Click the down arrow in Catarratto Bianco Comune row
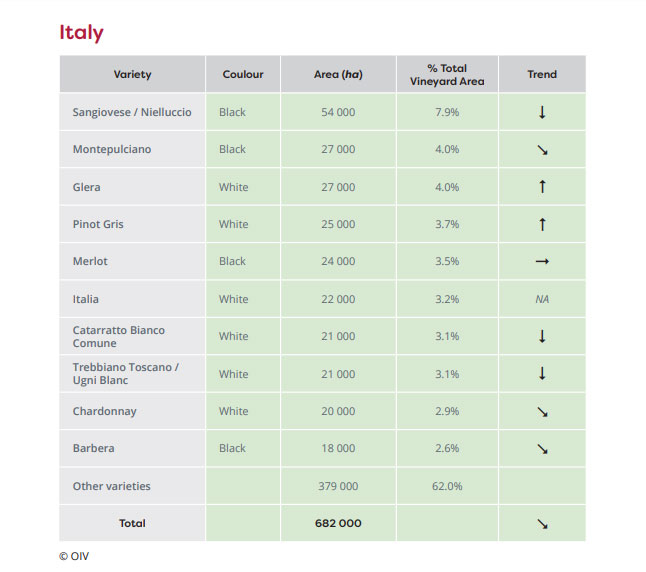 point(542,336)
